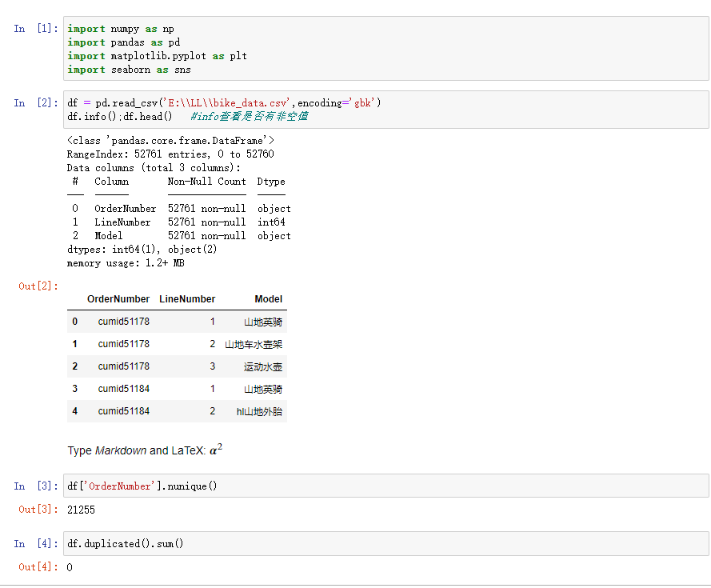Click the Out[2] output prompt

pos(38,286)
